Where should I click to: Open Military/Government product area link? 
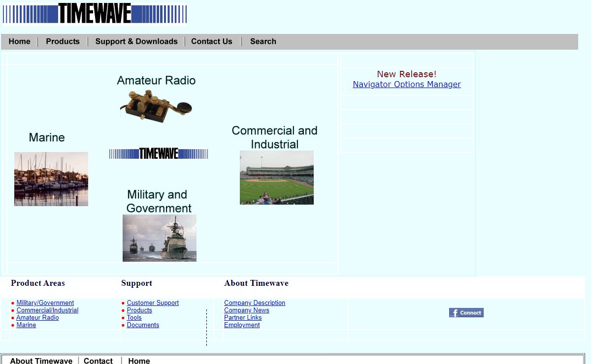(x=45, y=303)
